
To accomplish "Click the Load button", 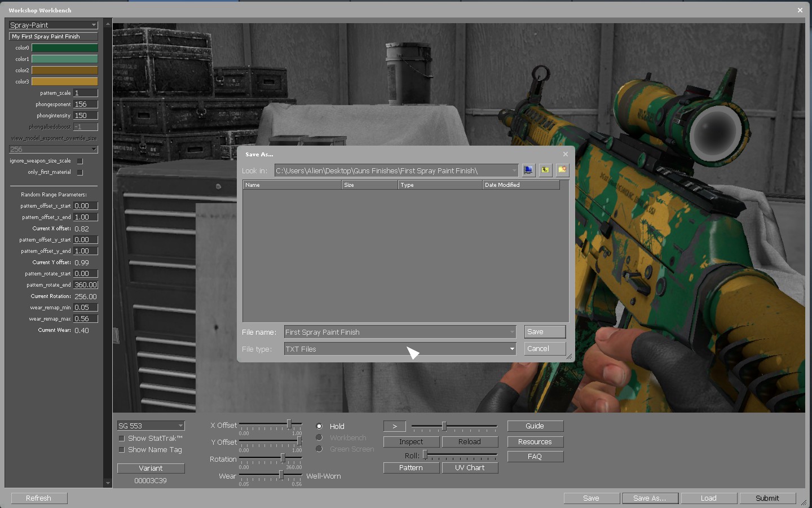I will pos(709,498).
